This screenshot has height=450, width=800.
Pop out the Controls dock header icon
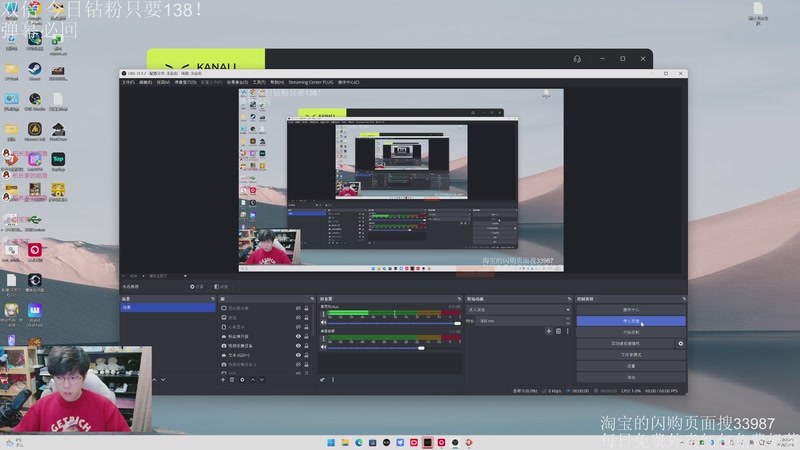(x=684, y=299)
